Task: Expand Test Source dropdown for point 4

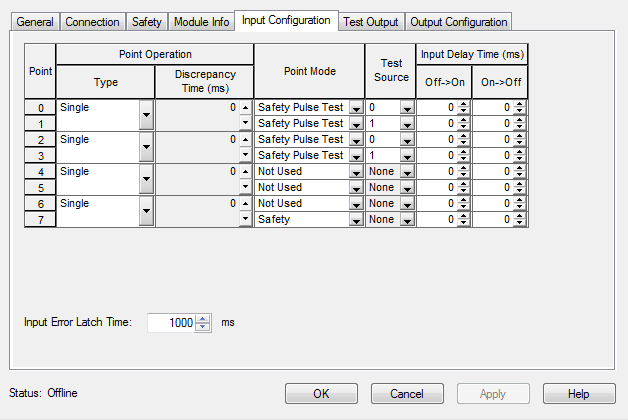Action: 407,171
